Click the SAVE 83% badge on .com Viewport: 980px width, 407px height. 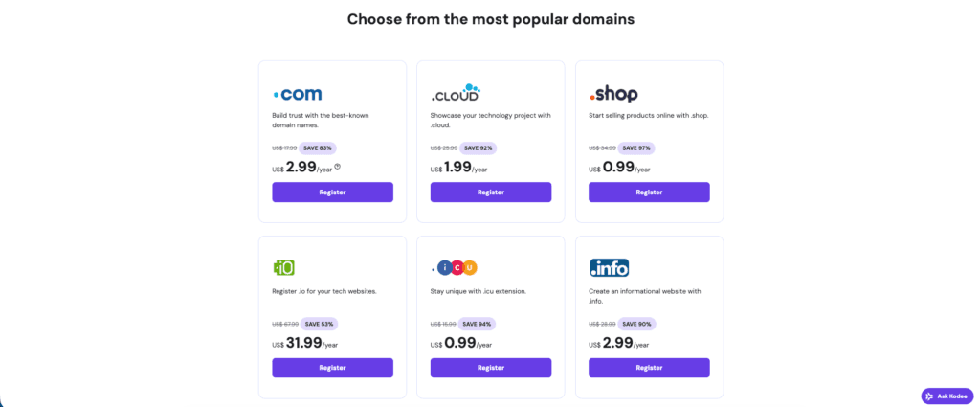(x=318, y=147)
